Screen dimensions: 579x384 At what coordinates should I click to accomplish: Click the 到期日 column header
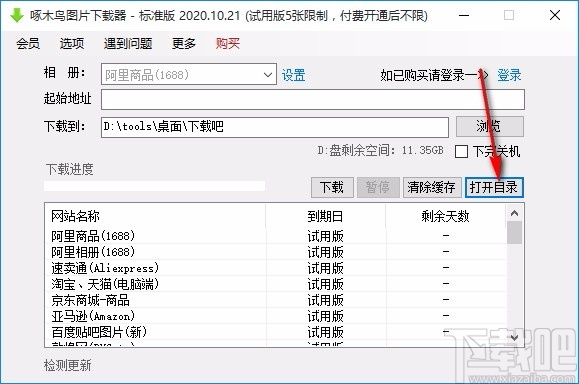coord(326,216)
